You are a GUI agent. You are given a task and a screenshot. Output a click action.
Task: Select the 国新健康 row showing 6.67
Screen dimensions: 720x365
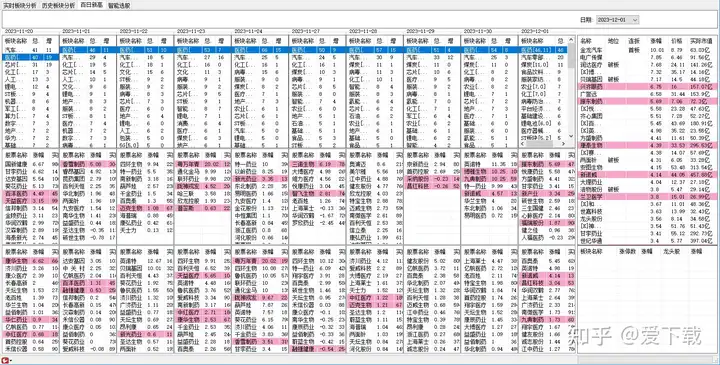click(31, 163)
